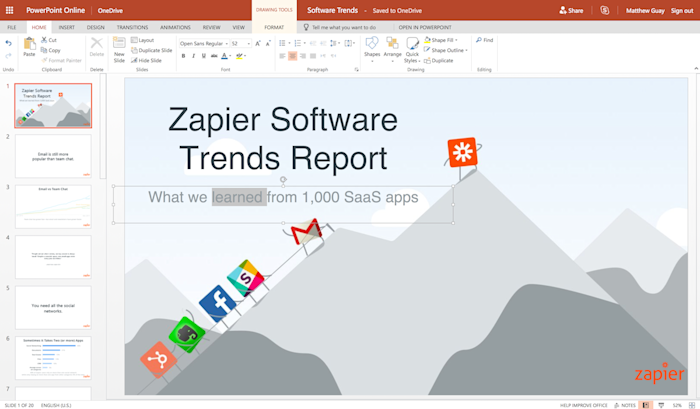Undo the last action

(8, 43)
